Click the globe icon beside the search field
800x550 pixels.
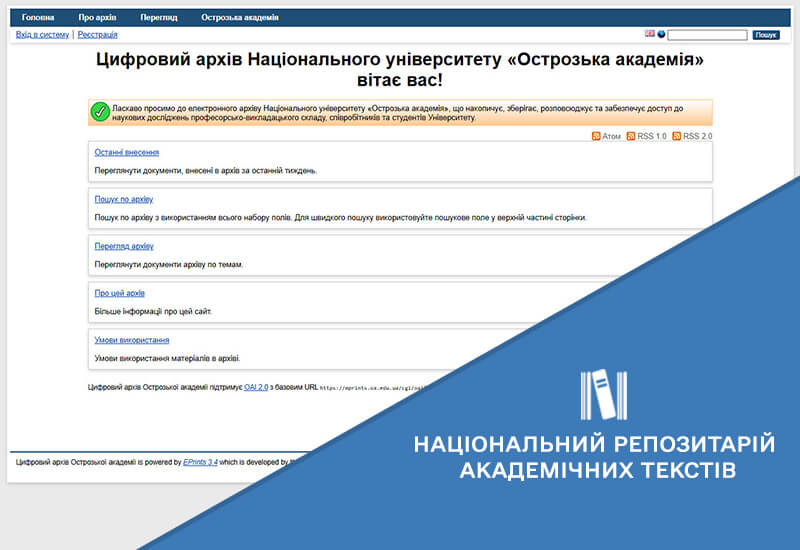[661, 34]
